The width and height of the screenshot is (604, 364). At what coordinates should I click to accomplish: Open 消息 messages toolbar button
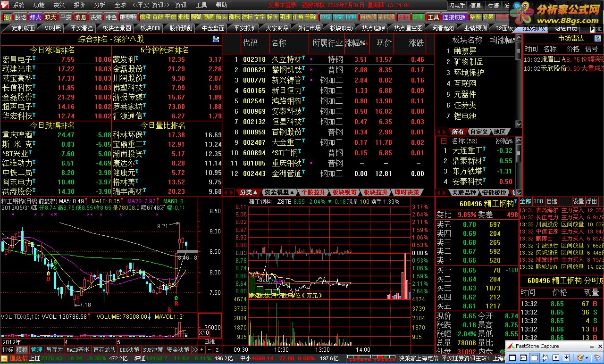(81, 17)
